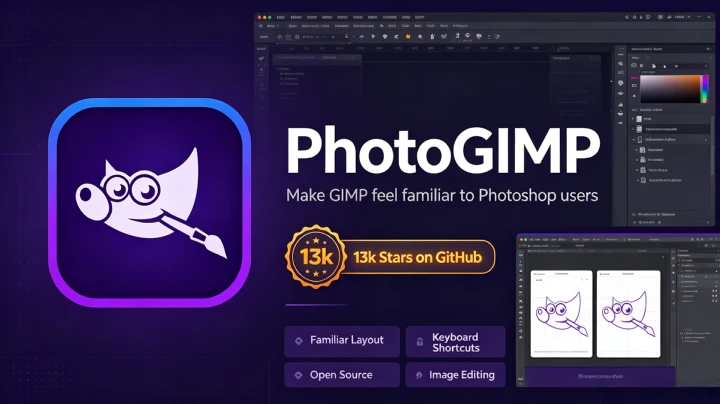Click the orange folder icon in top window toolbar
This screenshot has width=720, height=404.
click(x=408, y=36)
